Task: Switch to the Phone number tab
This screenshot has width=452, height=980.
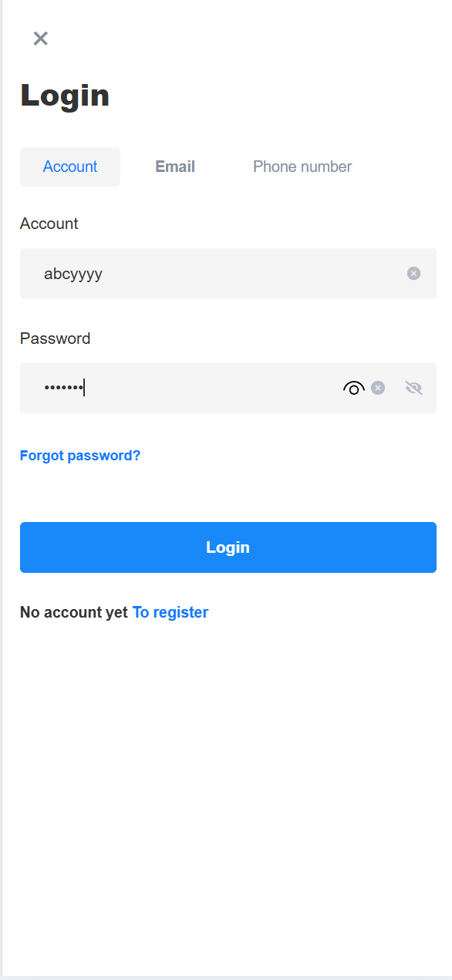Action: [302, 167]
